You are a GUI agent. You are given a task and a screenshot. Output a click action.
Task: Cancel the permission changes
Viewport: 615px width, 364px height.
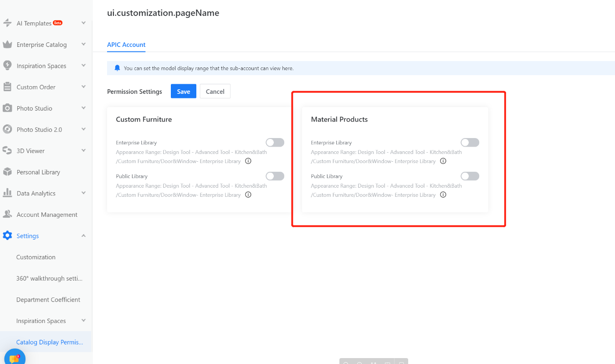click(215, 92)
